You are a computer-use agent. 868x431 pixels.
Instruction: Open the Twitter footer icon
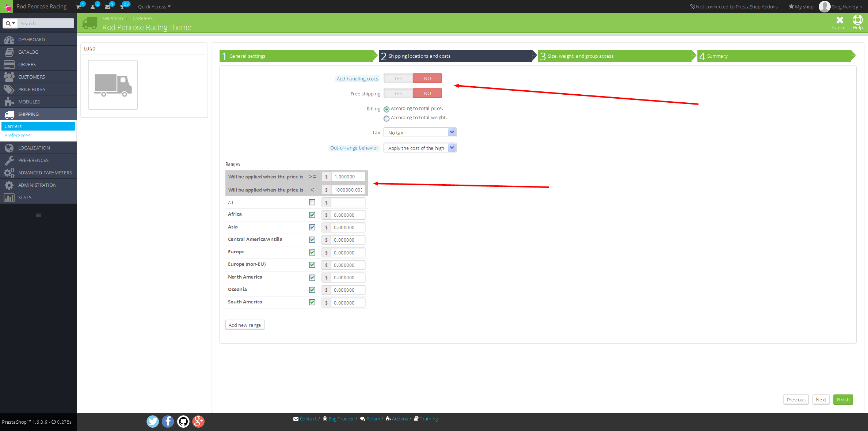(153, 421)
